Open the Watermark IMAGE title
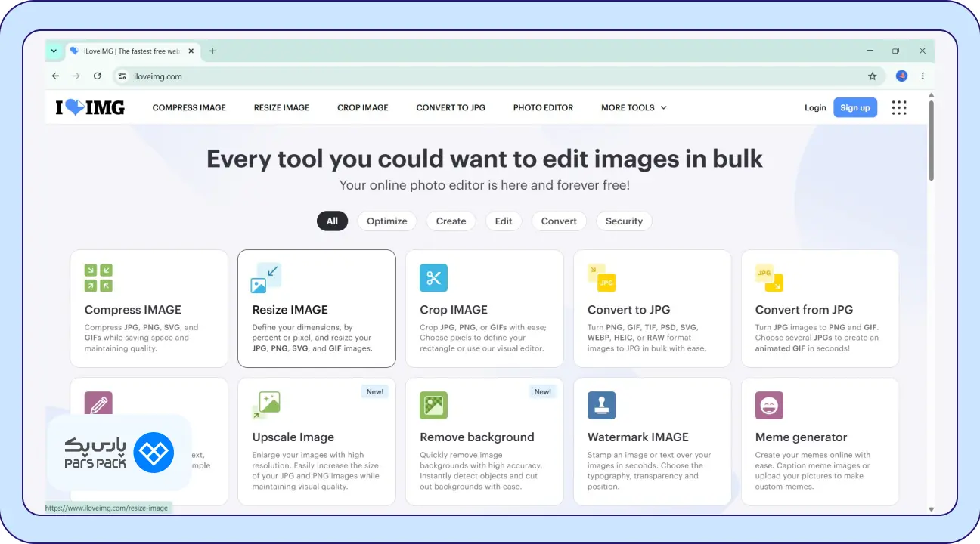 click(x=638, y=437)
